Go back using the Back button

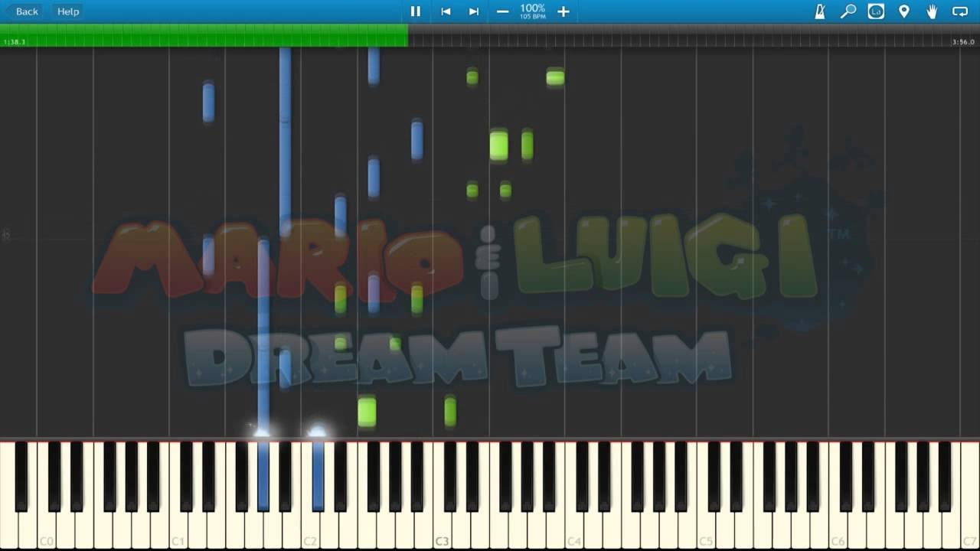(x=22, y=11)
